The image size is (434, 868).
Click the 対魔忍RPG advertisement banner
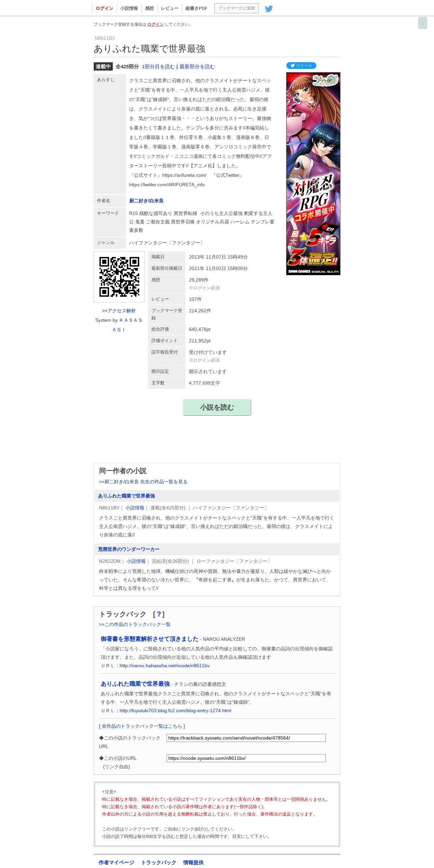313,174
